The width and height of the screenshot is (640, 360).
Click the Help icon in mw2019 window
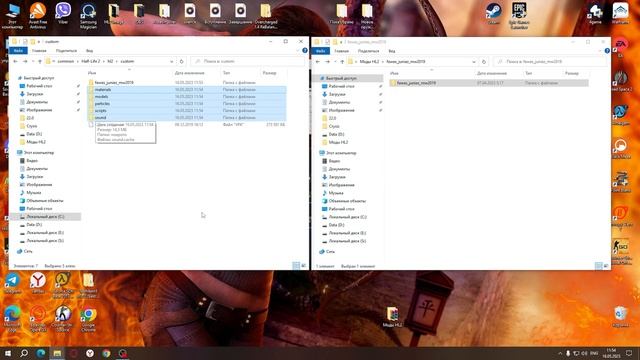607,51
